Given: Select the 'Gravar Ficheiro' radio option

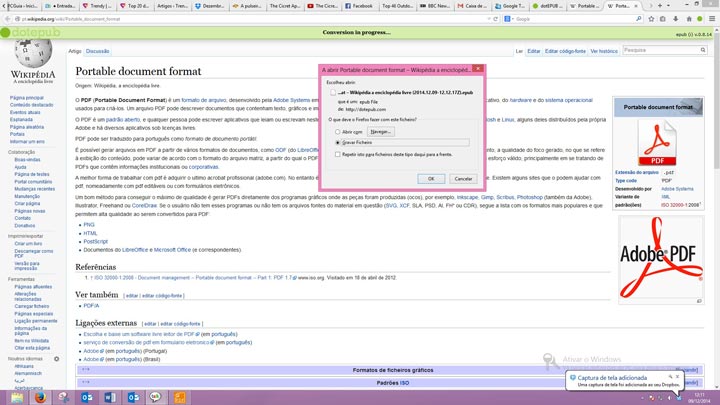Looking at the screenshot, I should [x=338, y=143].
